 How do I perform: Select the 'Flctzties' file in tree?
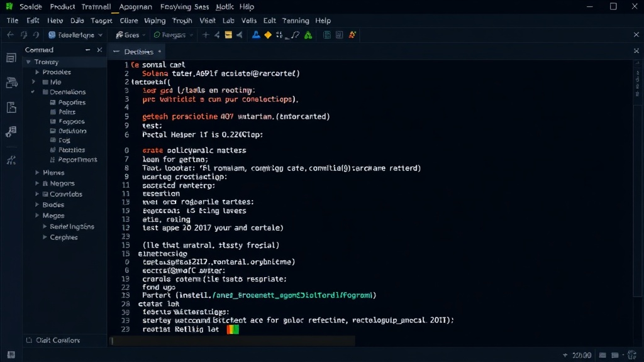click(x=67, y=150)
